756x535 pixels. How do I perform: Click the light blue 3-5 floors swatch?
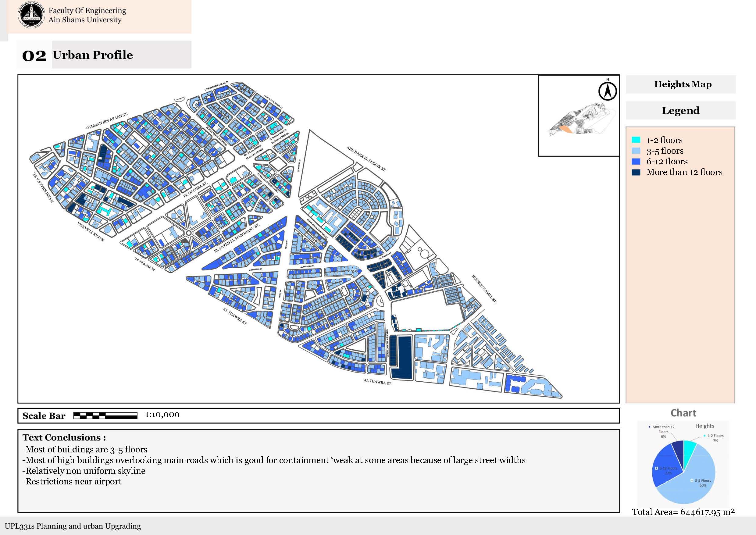(636, 151)
